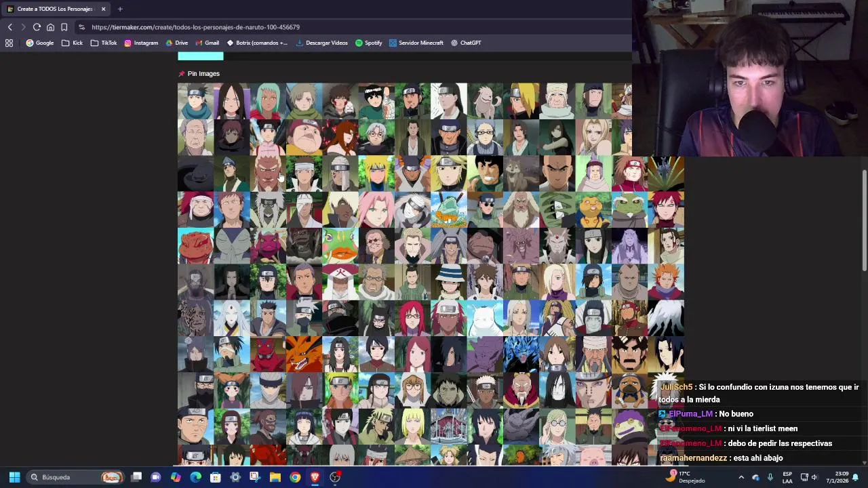The height and width of the screenshot is (488, 868).
Task: Click the cyan button above Pin Images
Action: 200,56
